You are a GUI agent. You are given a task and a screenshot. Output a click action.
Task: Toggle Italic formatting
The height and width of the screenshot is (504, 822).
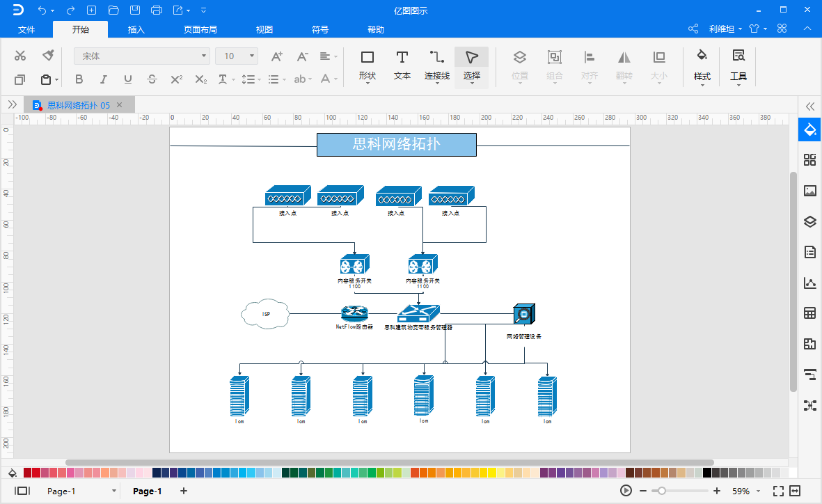point(103,79)
